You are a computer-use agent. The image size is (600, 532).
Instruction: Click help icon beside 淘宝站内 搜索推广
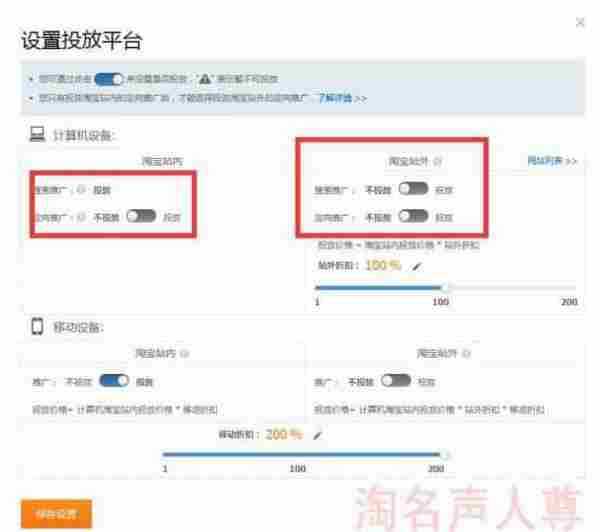[82, 189]
